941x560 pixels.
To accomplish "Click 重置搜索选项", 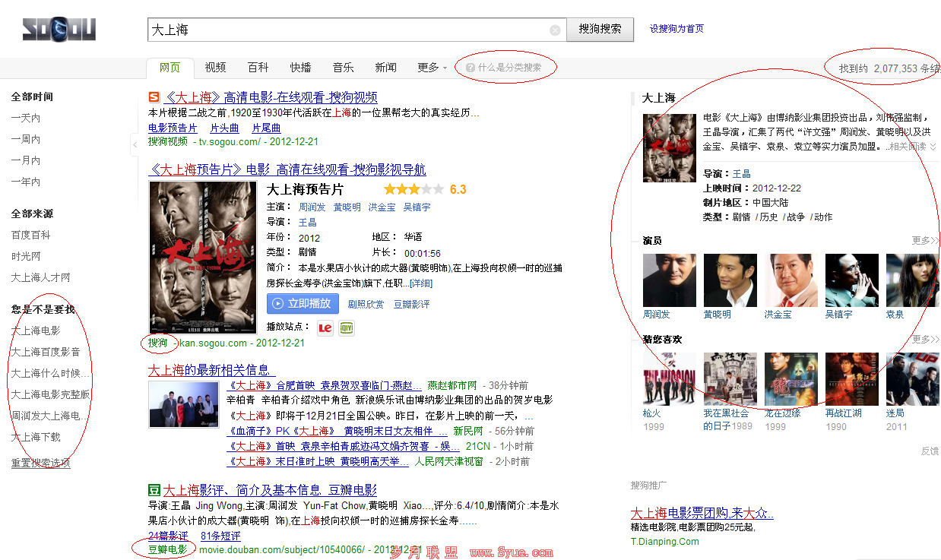I will click(x=41, y=464).
